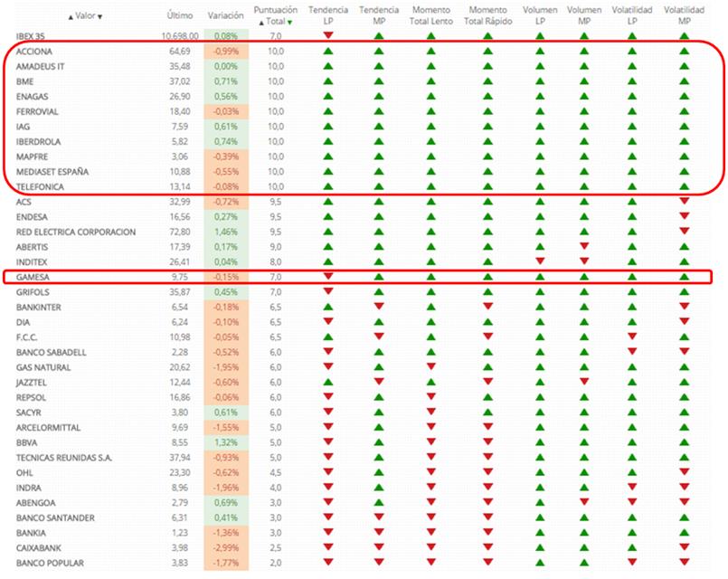Sort ascending with arrow left of Valor
Viewport: 728px width, 579px height.
71,17
